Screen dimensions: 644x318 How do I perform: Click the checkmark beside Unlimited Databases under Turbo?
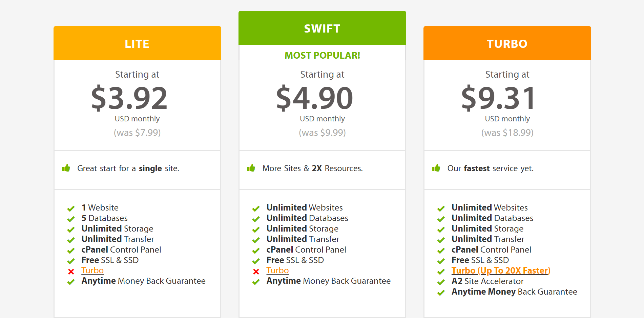tap(441, 219)
